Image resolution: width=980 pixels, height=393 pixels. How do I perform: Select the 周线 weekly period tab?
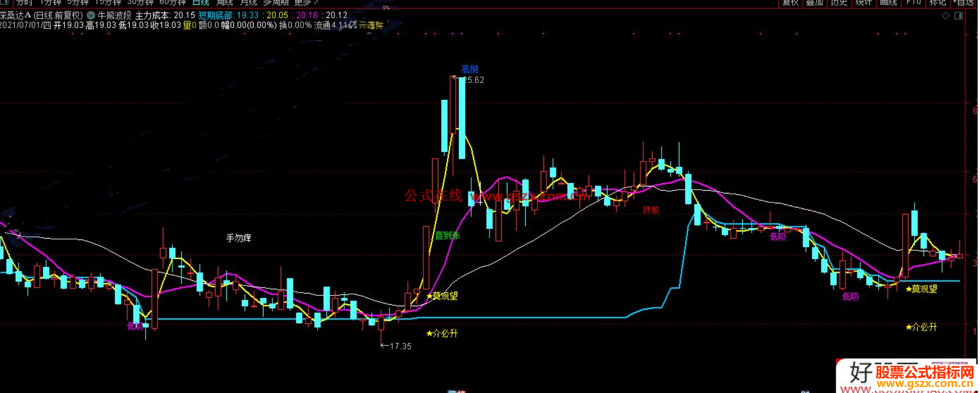[225, 2]
